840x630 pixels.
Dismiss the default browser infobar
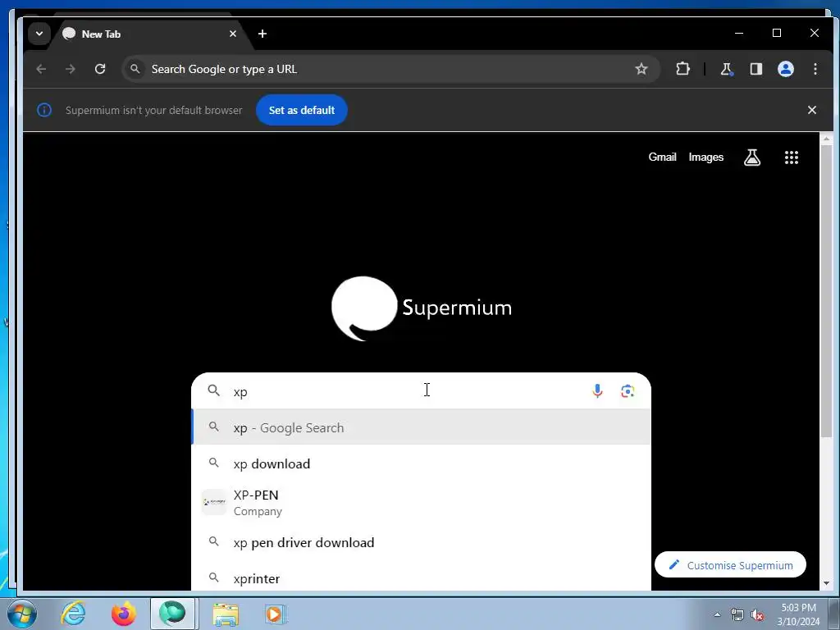point(812,110)
